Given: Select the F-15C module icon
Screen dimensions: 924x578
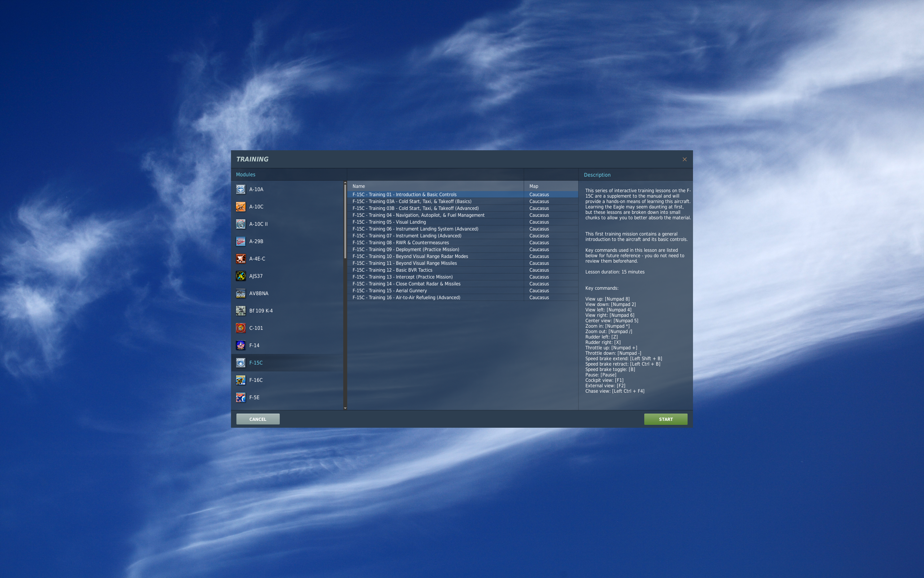Looking at the screenshot, I should pos(240,363).
